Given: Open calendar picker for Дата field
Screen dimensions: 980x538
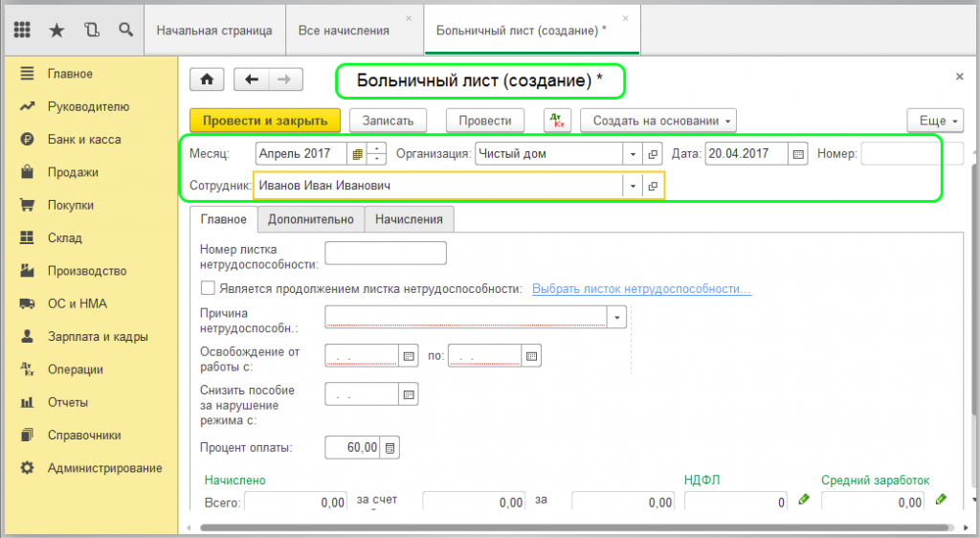Looking at the screenshot, I should [798, 154].
